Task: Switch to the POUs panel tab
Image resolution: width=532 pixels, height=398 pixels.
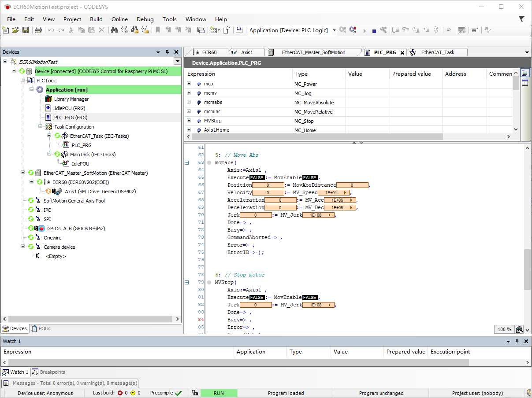Action: pos(45,328)
